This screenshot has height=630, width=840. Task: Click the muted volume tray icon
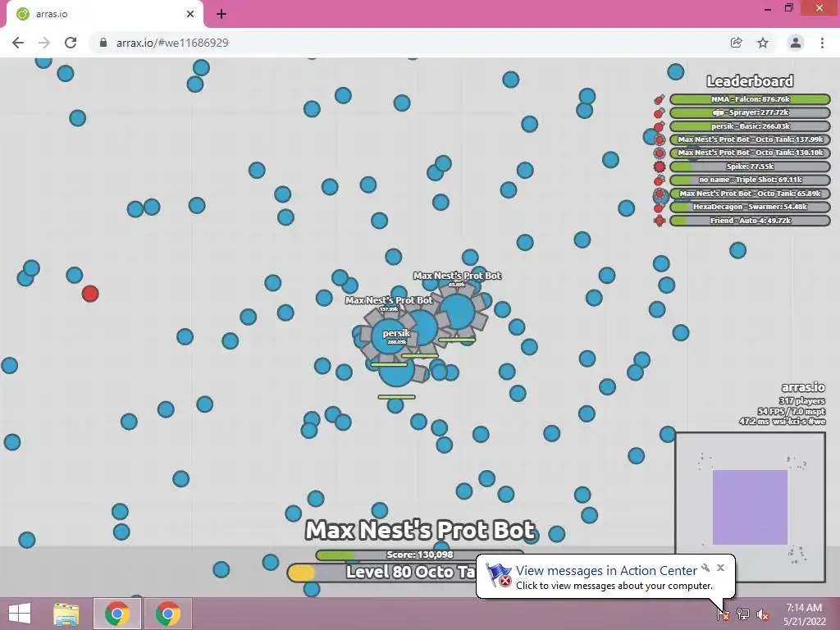coord(763,614)
